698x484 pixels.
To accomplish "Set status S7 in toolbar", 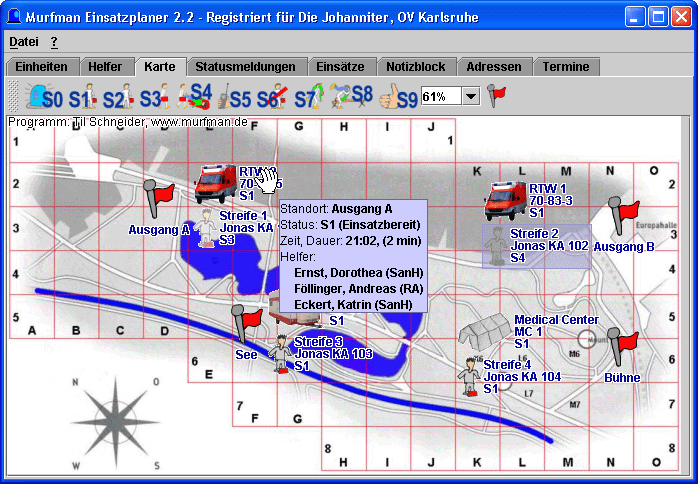I will pyautogui.click(x=309, y=97).
